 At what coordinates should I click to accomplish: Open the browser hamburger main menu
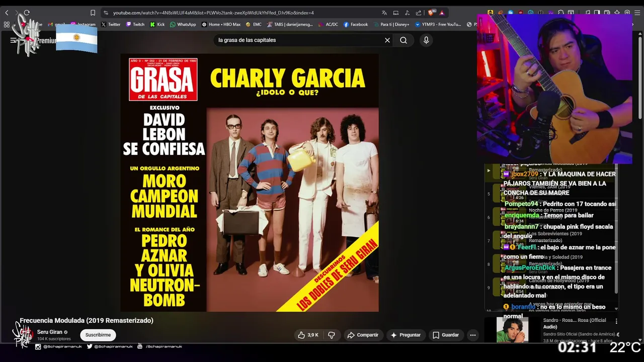click(x=636, y=13)
